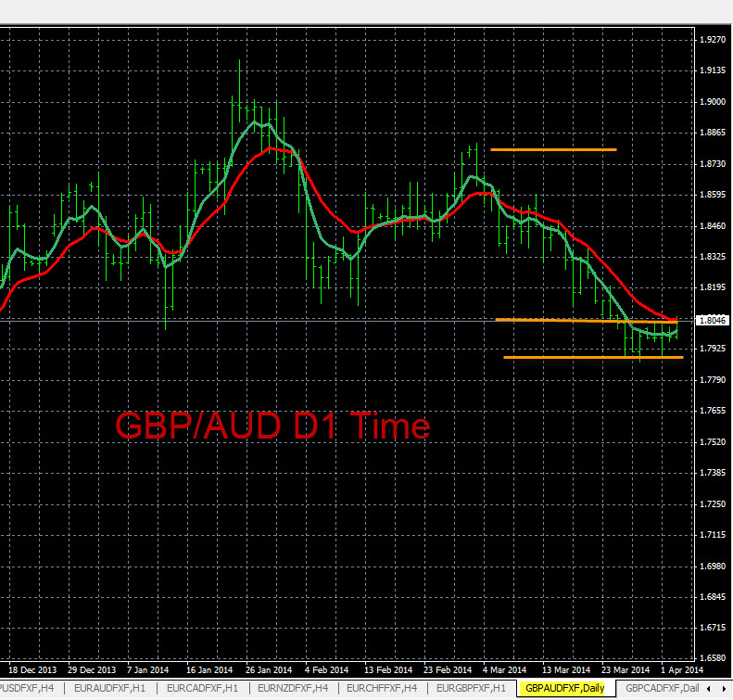Click the 7 Jan 2014 date label
Screen dimensions: 733x700
[147, 670]
